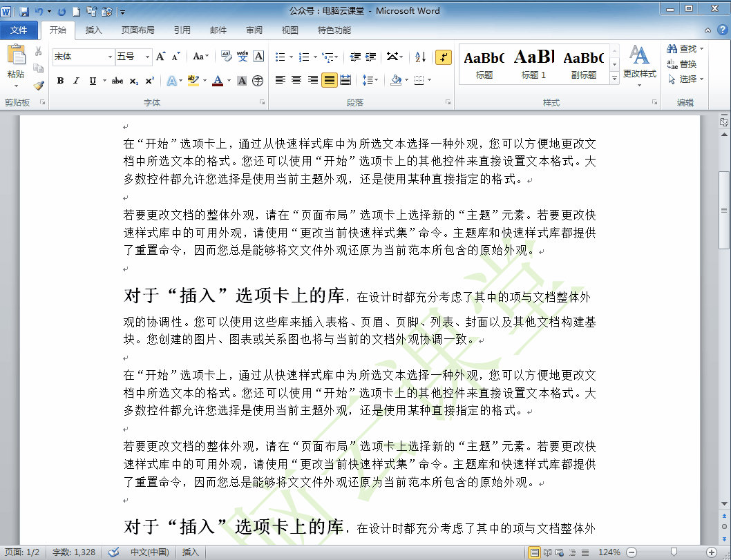Click the Phonetic Guide (wén) icon
The height and width of the screenshot is (560, 731).
243,57
